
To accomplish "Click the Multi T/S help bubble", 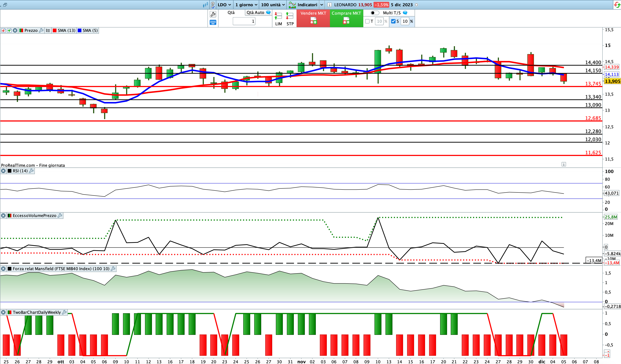I will point(405,13).
